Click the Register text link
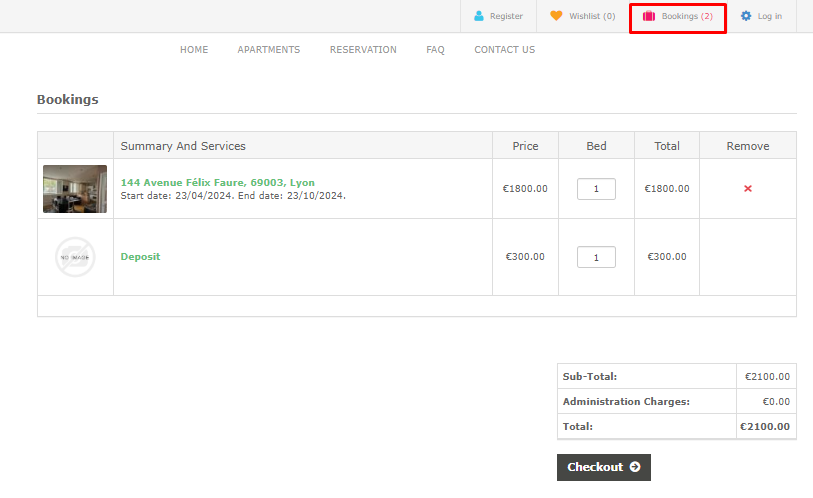The width and height of the screenshot is (813, 498). [x=506, y=16]
